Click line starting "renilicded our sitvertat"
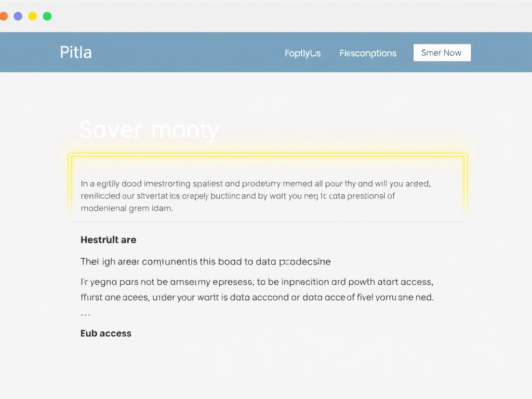This screenshot has width=532, height=399. (238, 196)
